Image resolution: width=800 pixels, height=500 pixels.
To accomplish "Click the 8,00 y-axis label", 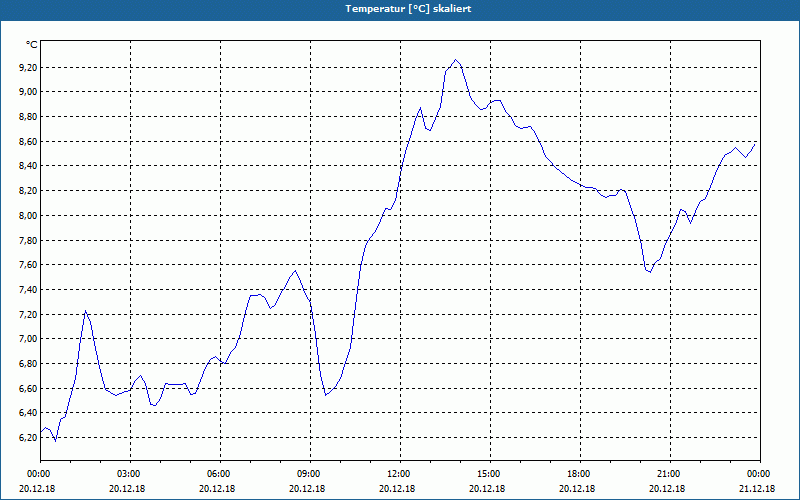I will coord(29,215).
